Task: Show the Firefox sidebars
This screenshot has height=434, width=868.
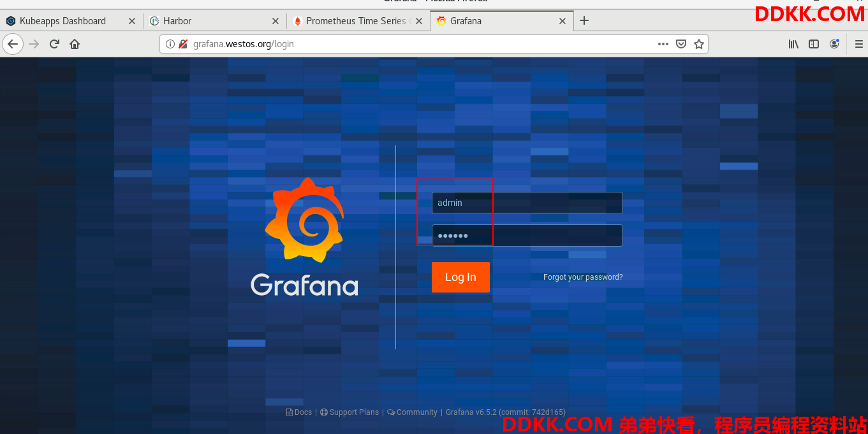Action: tap(814, 44)
